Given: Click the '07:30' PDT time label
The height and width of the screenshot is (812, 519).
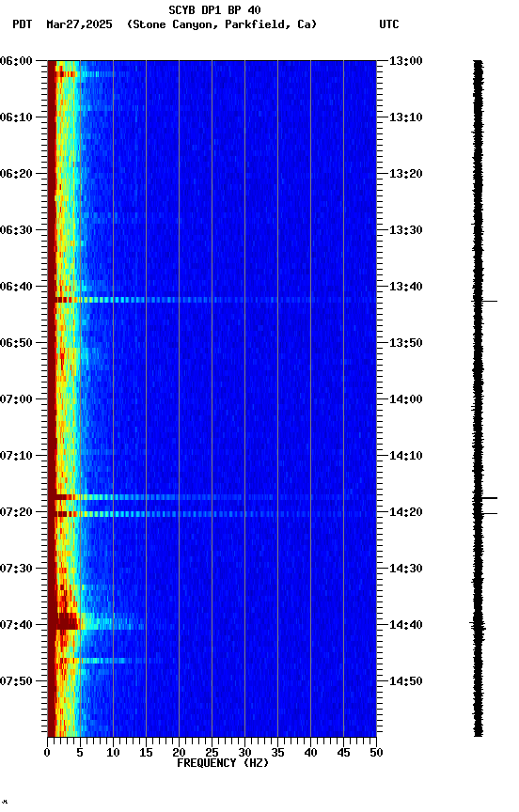Looking at the screenshot, I should click(16, 569).
